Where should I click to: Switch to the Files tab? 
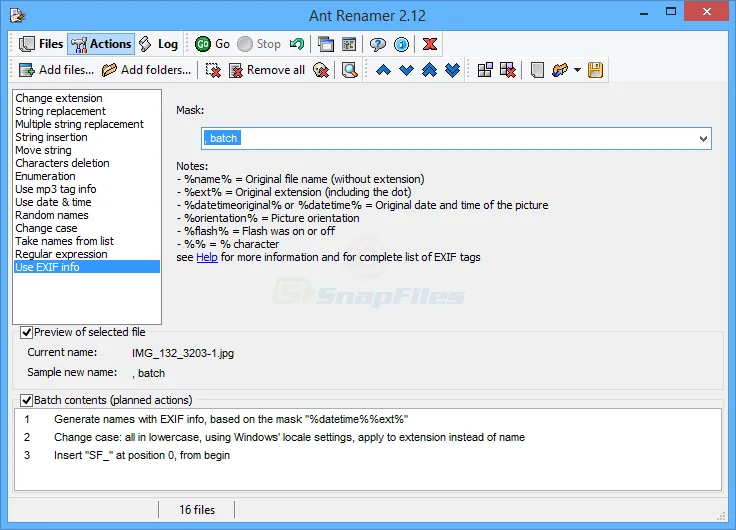40,44
